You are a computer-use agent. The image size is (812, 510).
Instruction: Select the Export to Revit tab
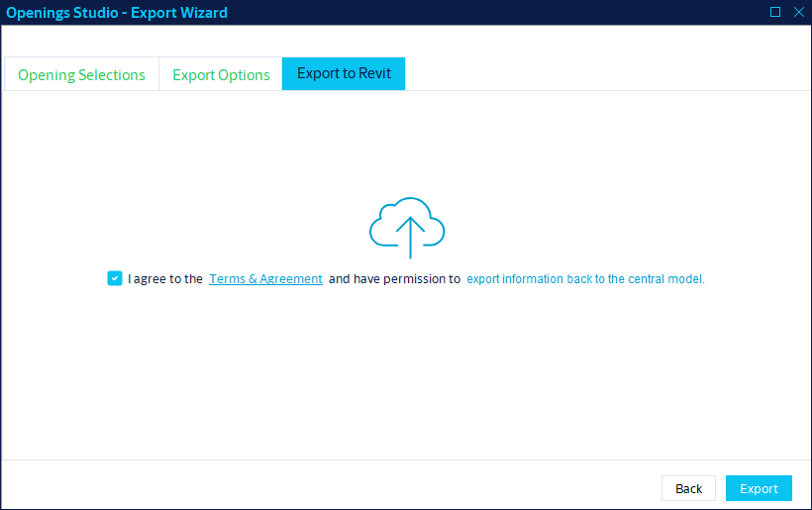coord(344,73)
